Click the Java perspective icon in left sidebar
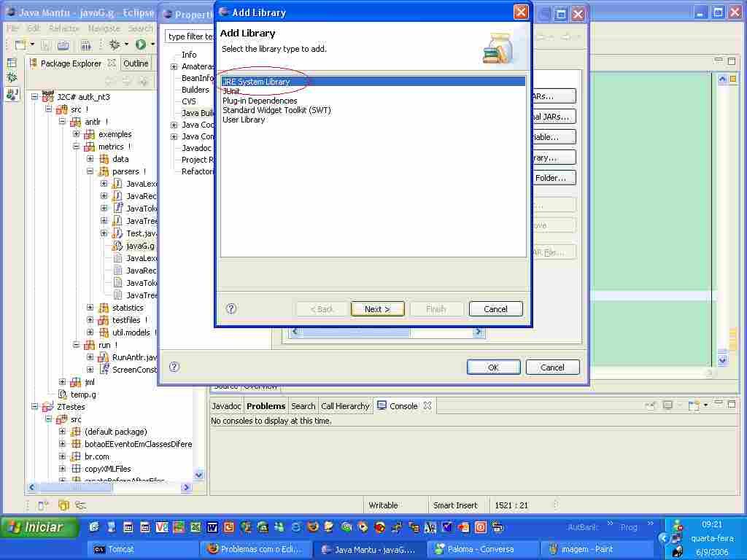The image size is (747, 560). [12, 94]
